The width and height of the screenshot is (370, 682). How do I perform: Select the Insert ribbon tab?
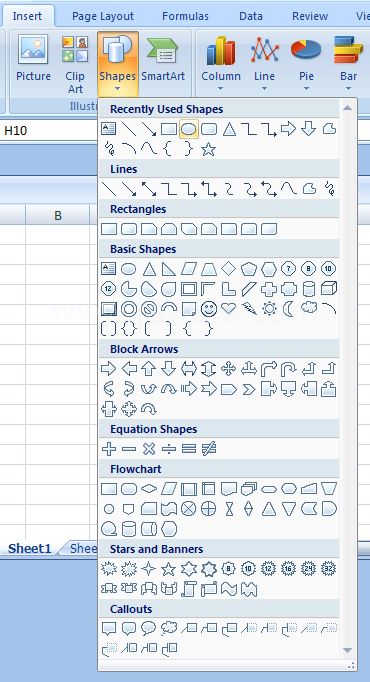[27, 16]
